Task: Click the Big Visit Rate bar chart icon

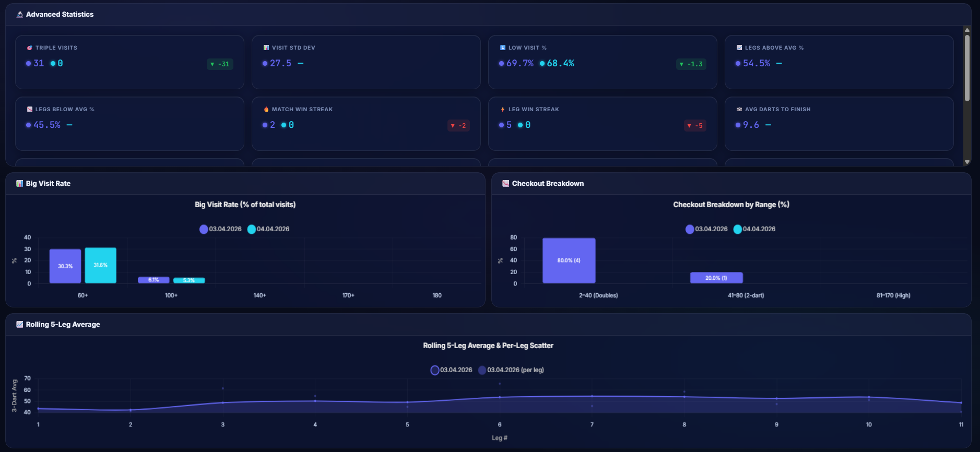Action: 20,184
